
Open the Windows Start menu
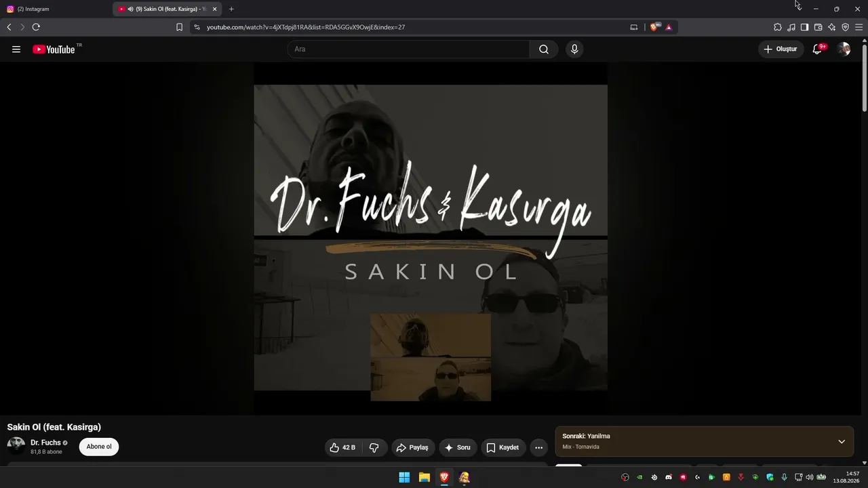(404, 477)
